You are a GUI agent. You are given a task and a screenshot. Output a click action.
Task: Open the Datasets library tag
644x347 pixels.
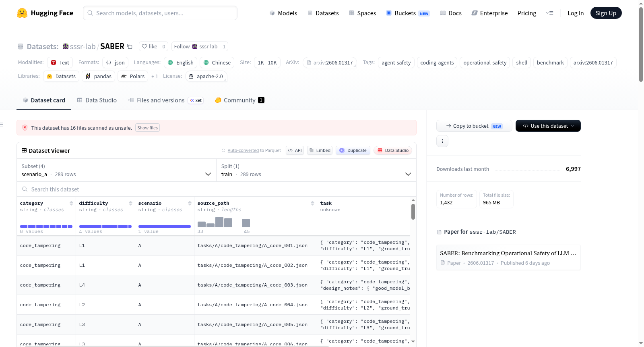[x=61, y=76]
